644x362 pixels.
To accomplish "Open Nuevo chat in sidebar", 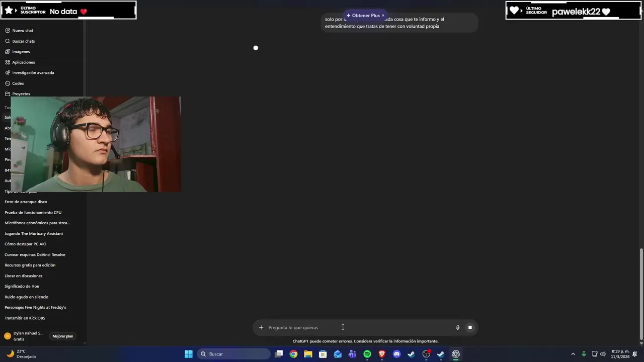I will (x=23, y=31).
